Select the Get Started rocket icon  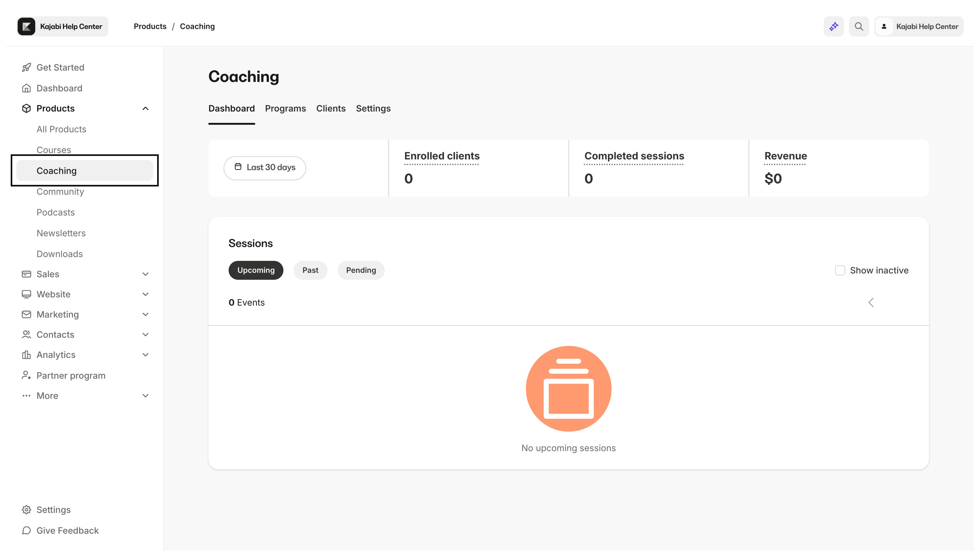(26, 67)
